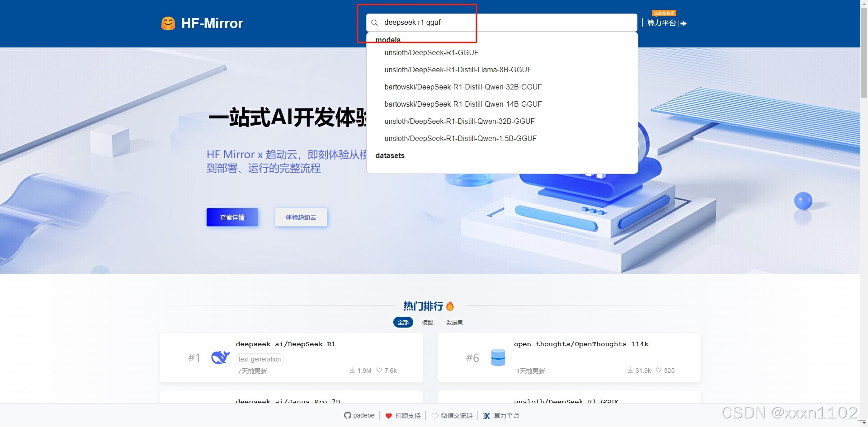Open deepseek-ai/DeepSeek-R1 model card
This screenshot has height=427, width=868.
[x=291, y=357]
